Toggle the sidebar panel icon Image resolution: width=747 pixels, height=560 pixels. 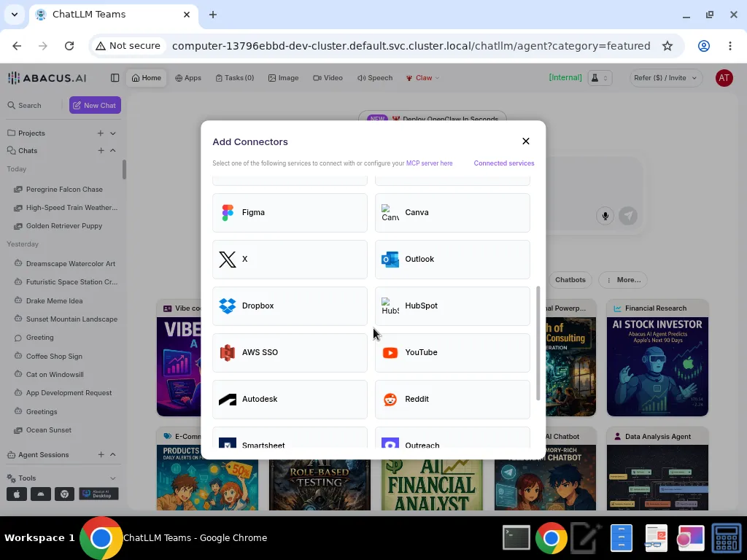coord(115,77)
